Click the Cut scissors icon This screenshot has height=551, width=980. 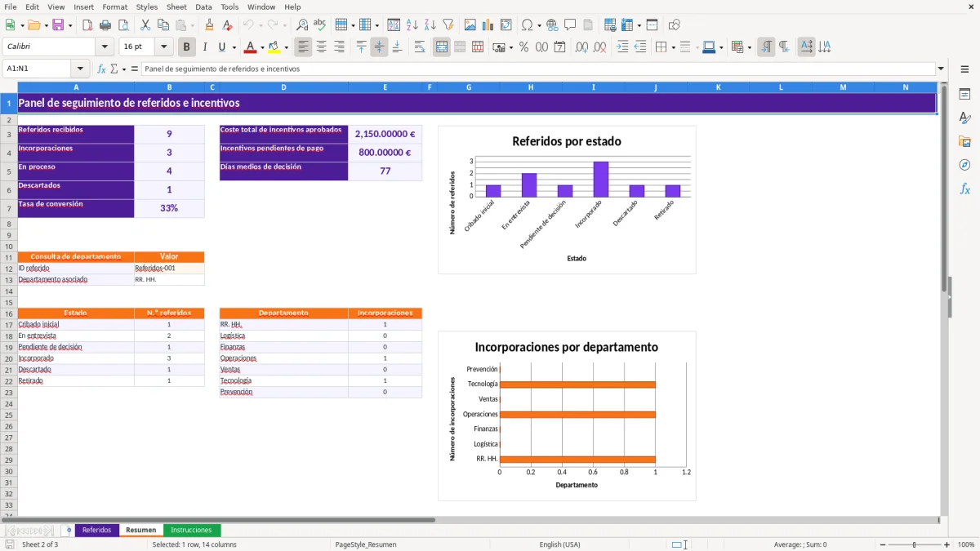(x=145, y=25)
